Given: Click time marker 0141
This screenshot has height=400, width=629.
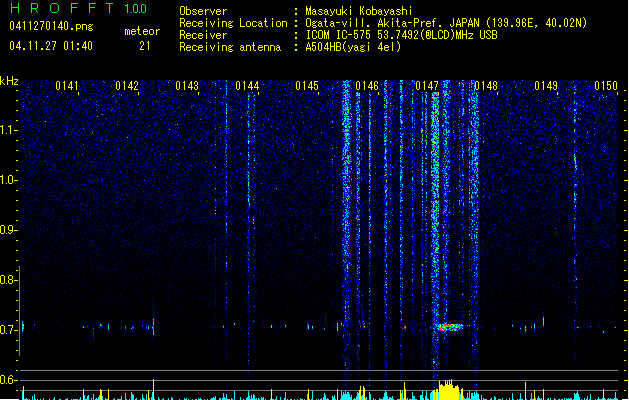Looking at the screenshot, I should (67, 86).
